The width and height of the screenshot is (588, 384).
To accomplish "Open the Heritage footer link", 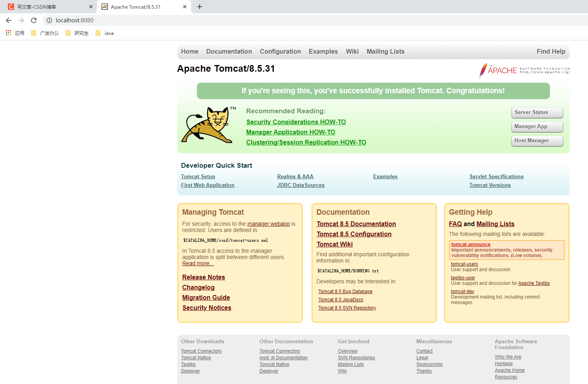I will [x=504, y=364].
